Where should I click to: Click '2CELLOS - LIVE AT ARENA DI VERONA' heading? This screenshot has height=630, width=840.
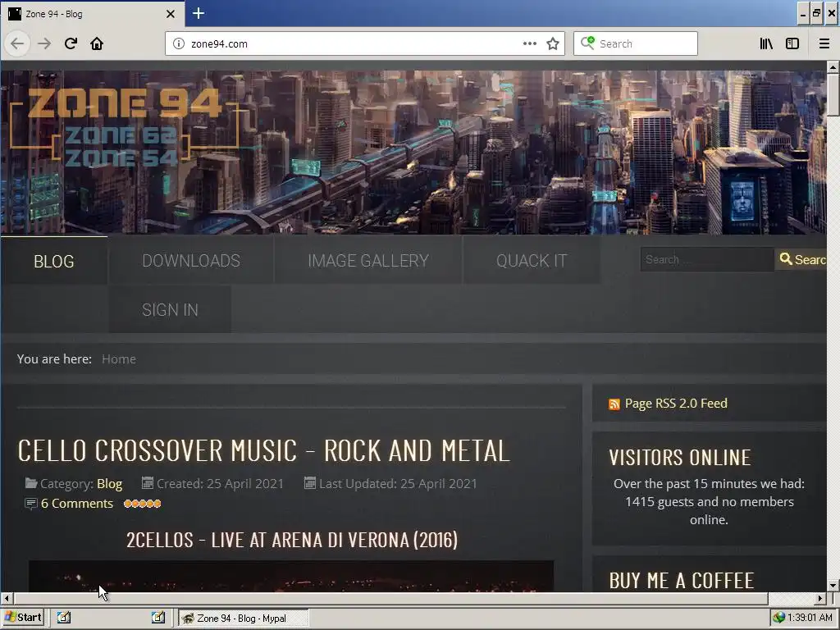[x=292, y=540]
